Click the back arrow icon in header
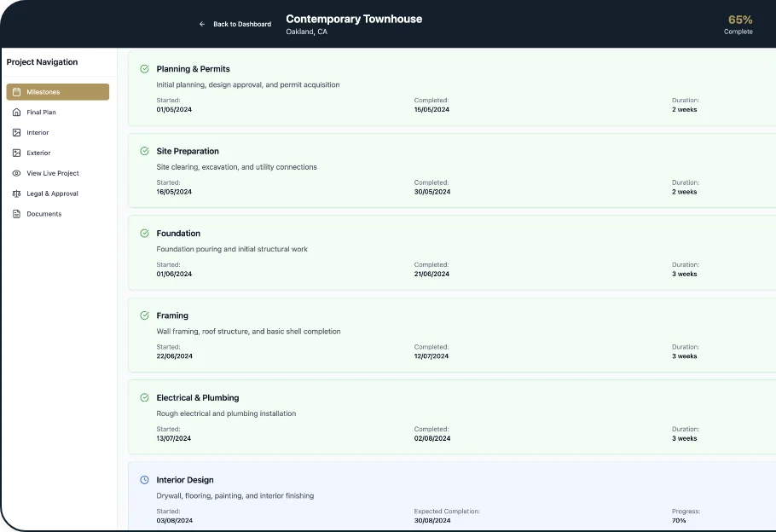The height and width of the screenshot is (532, 776). click(202, 24)
